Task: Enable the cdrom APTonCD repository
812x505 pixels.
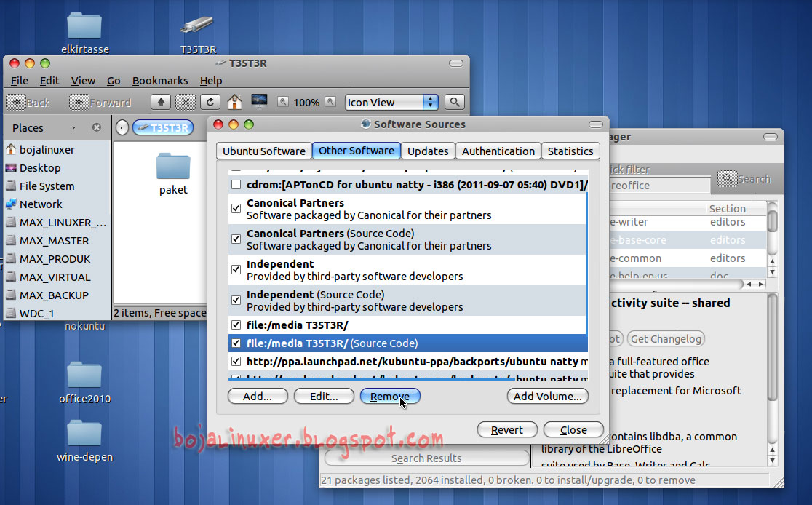Action: click(235, 185)
